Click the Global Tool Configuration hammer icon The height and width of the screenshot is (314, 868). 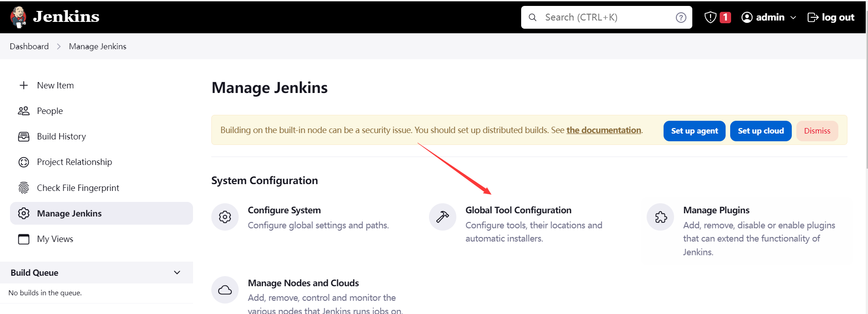(443, 217)
